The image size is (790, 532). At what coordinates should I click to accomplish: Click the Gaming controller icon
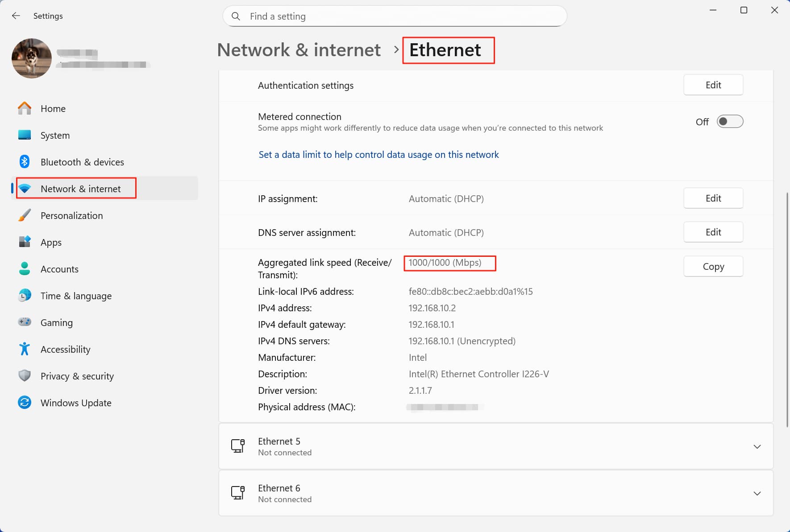25,322
